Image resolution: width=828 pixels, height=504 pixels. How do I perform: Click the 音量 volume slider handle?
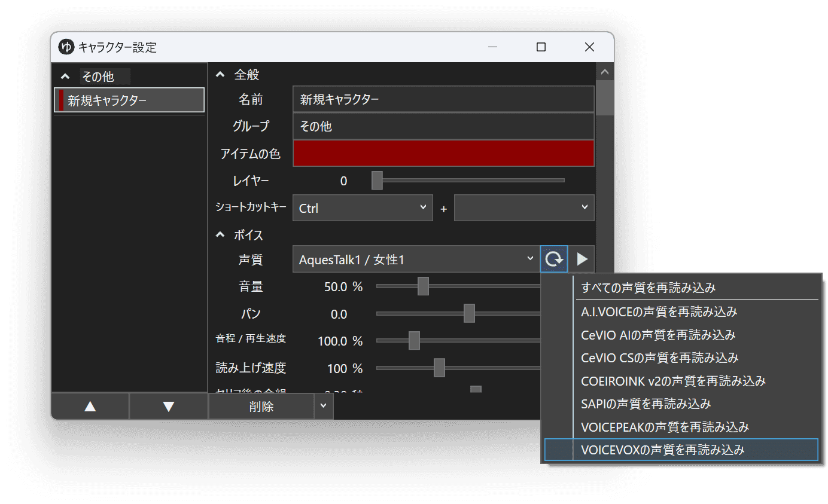[424, 286]
